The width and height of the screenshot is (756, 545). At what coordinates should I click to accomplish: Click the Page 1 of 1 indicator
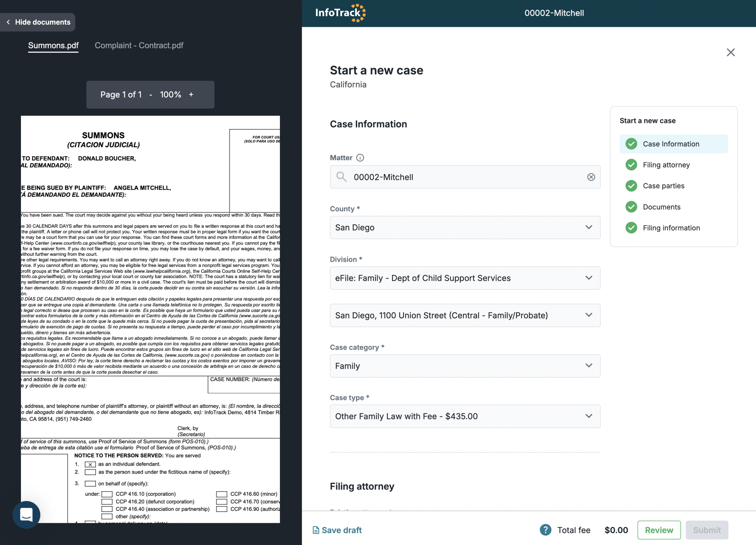tap(121, 95)
